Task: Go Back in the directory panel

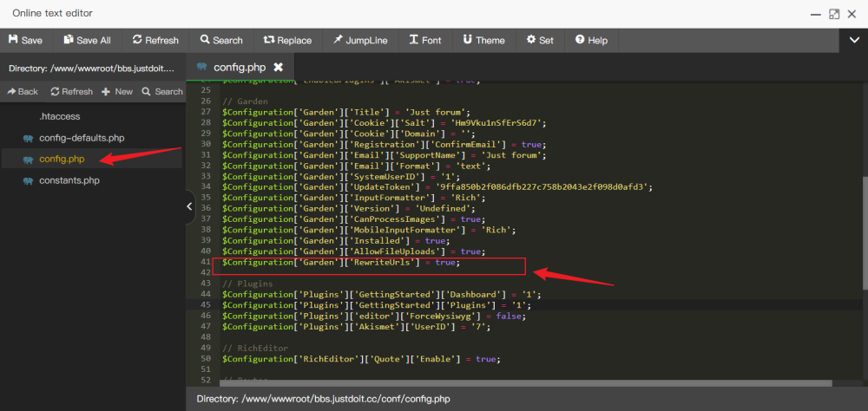Action: [23, 91]
